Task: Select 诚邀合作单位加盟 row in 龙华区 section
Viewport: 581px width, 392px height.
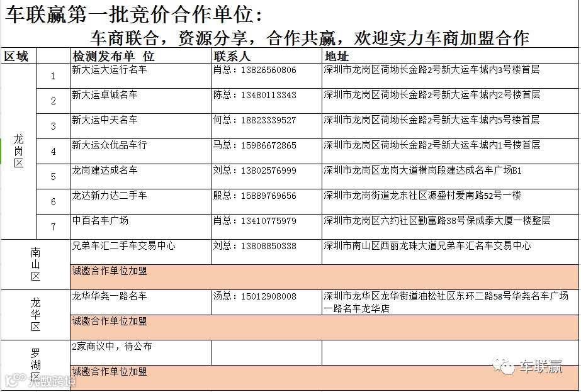Action: [x=324, y=328]
